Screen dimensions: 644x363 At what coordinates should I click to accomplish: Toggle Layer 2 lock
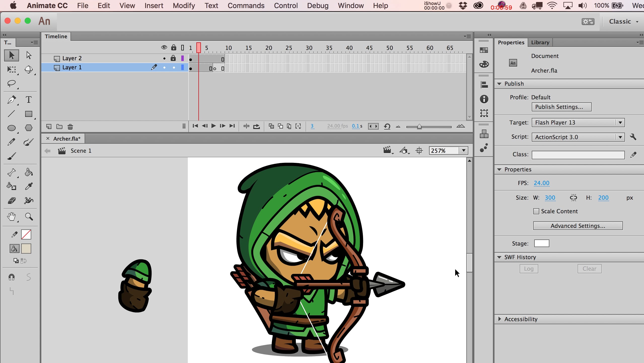[x=172, y=58]
